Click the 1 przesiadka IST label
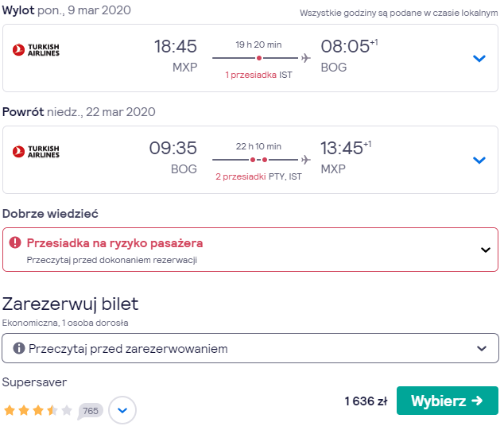504x430 pixels. click(x=258, y=75)
